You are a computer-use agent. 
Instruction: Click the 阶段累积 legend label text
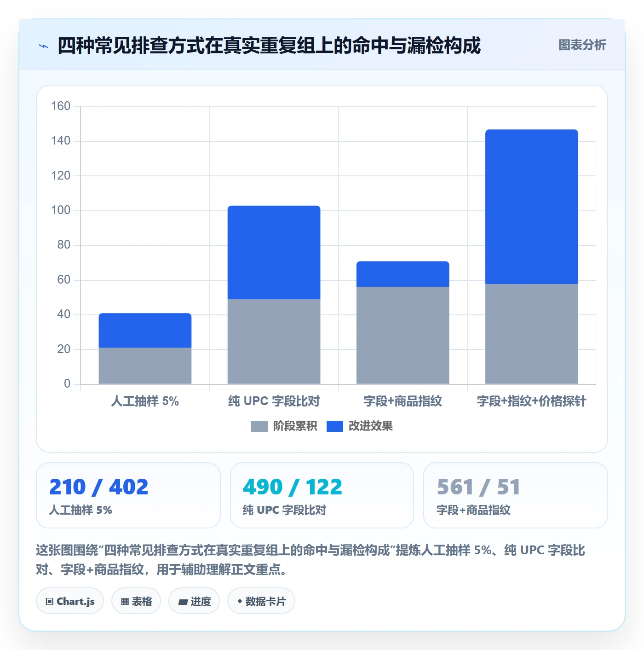(295, 426)
